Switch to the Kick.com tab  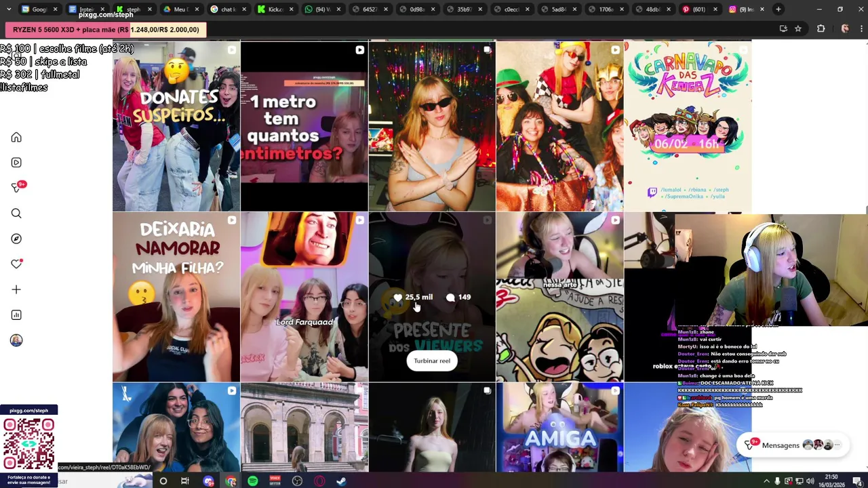point(275,9)
